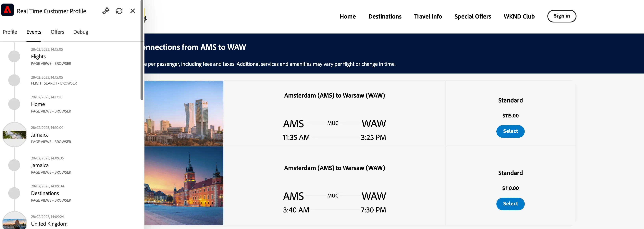Open WKND Club in the navigation
The height and width of the screenshot is (229, 644).
[519, 17]
